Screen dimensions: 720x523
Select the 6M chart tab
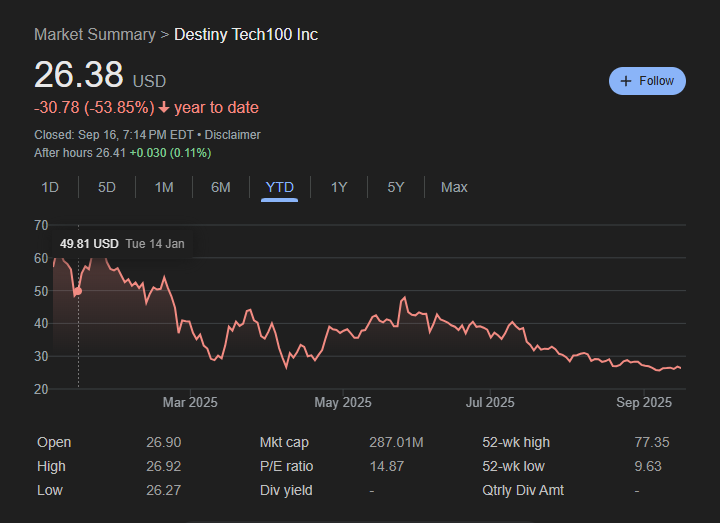coord(220,187)
